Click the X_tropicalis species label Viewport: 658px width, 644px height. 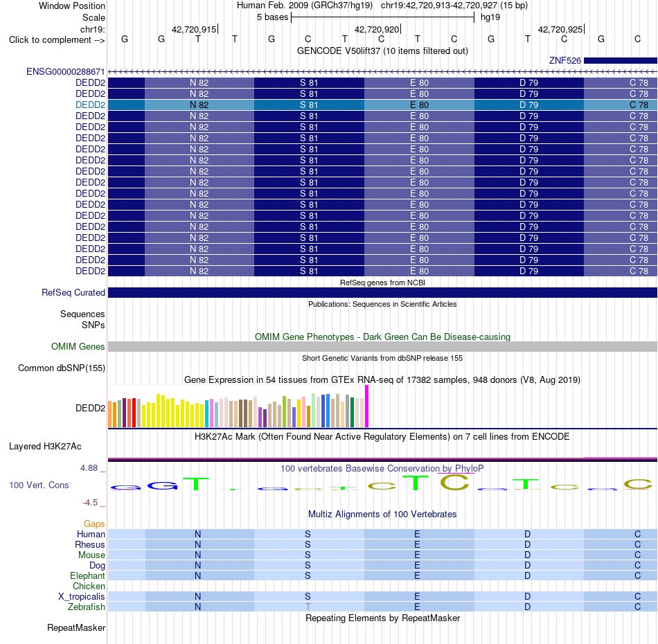[82, 597]
